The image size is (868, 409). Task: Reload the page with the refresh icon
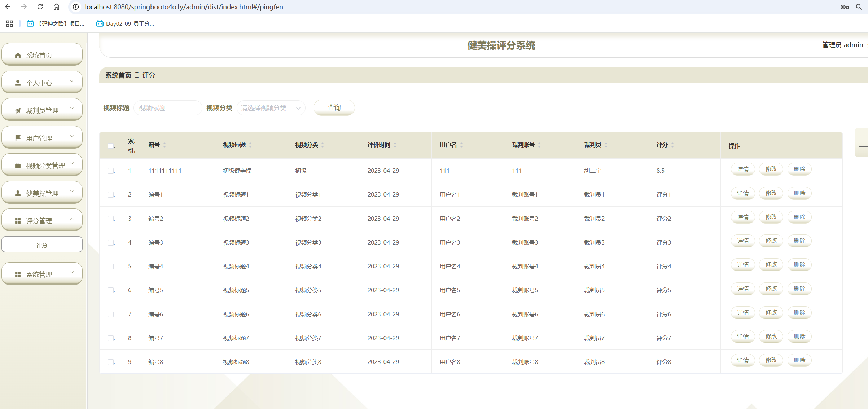tap(40, 7)
